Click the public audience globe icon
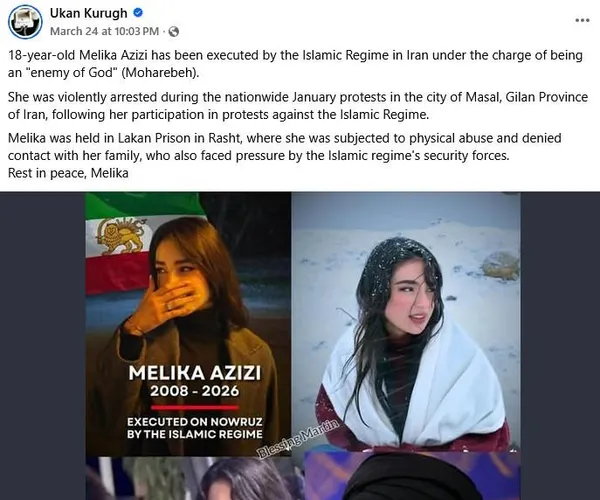The height and width of the screenshot is (500, 600). click(x=174, y=31)
